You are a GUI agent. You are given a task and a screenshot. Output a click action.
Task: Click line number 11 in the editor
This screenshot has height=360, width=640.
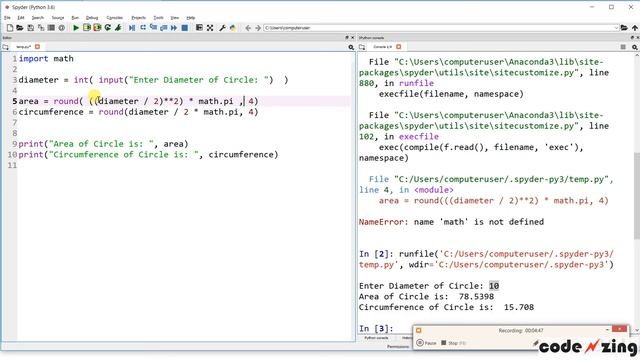pyautogui.click(x=12, y=165)
